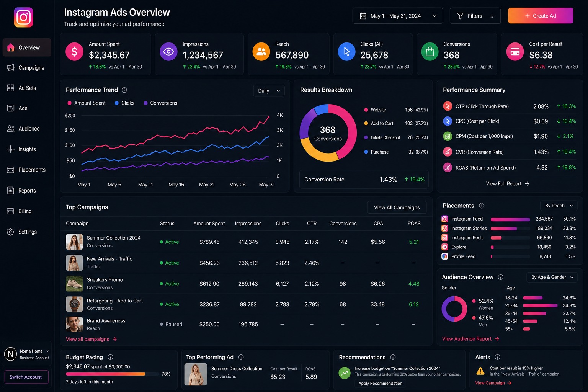Click the info icon beside Performance Trend
Viewport: 588px width, 392px height.
pos(124,90)
